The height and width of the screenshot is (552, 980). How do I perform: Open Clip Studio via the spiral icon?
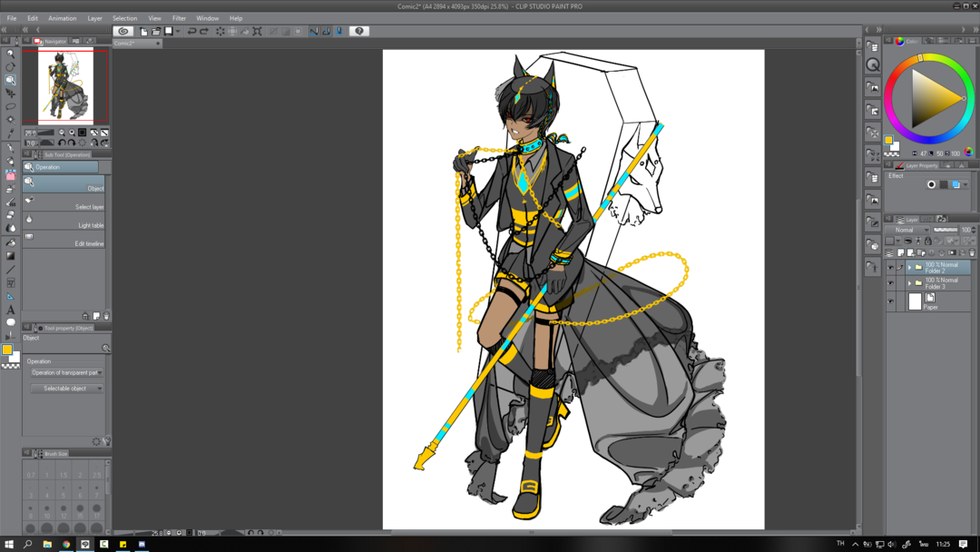coord(123,31)
